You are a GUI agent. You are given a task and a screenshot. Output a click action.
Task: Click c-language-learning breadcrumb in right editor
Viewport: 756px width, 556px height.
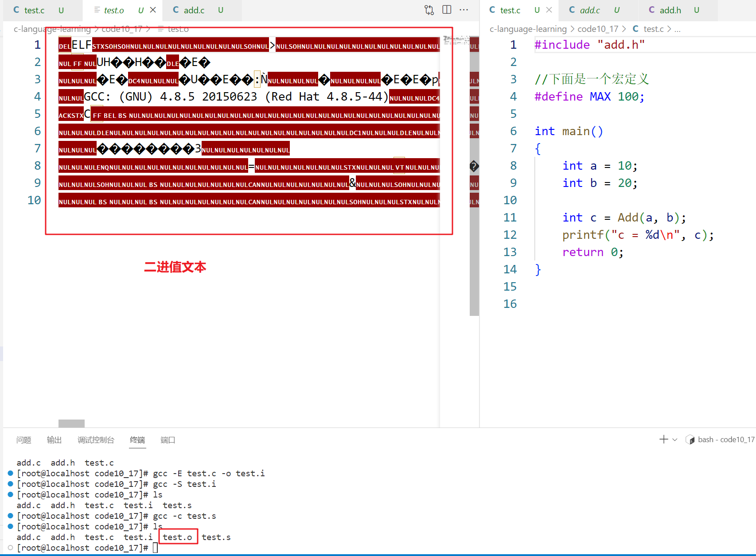(x=528, y=29)
